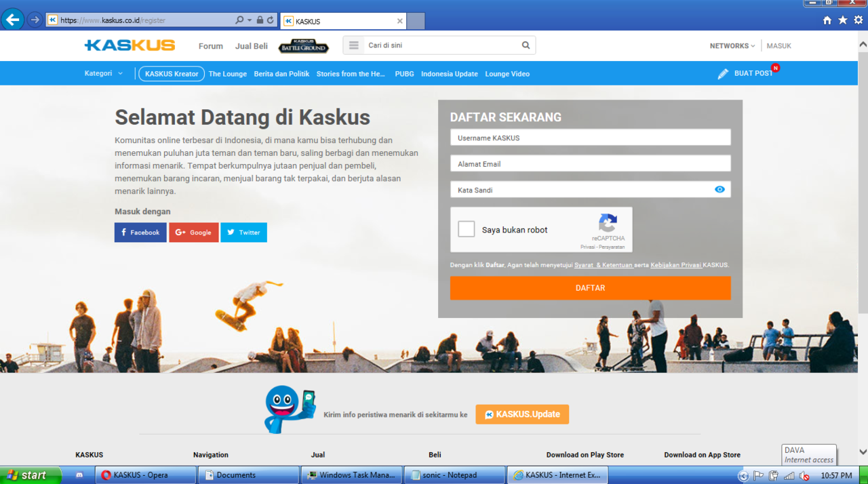Click the Alamat Email input field

pos(591,163)
